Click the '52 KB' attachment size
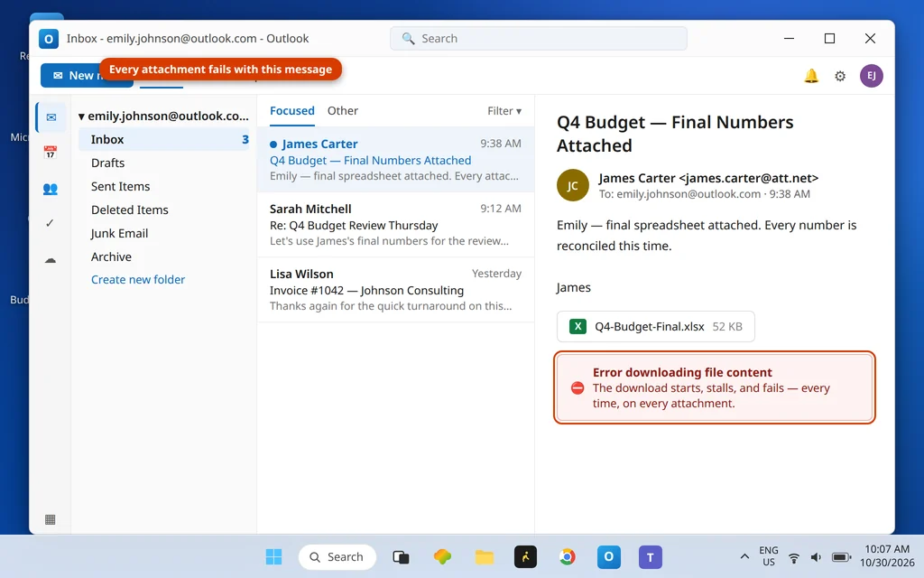Image resolution: width=924 pixels, height=578 pixels. 727,326
